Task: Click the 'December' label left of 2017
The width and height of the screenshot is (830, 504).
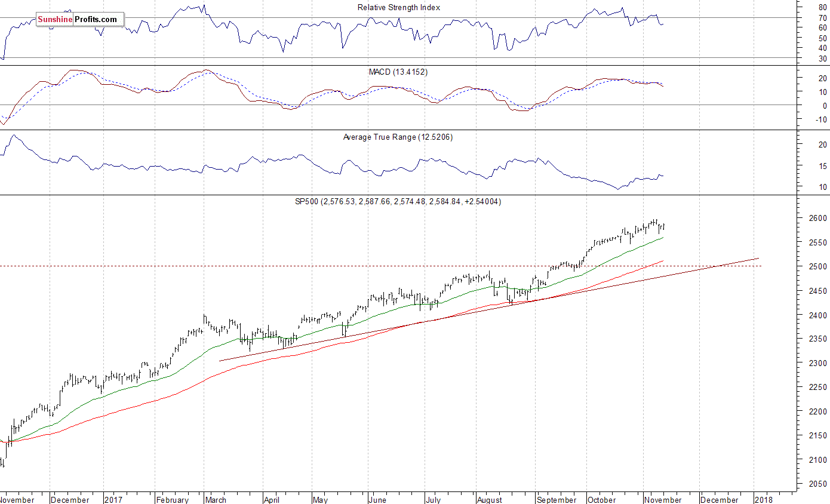Action: 70,500
